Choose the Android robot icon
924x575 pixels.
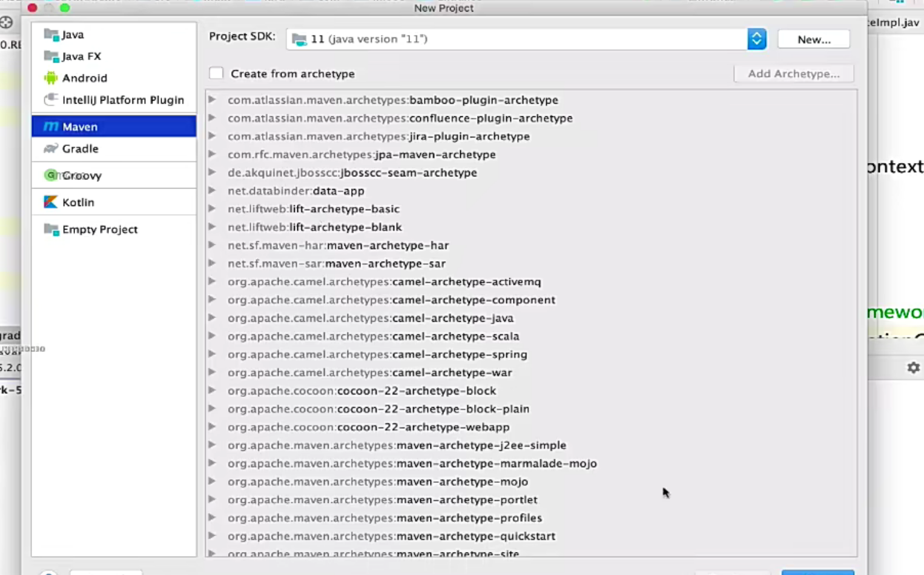click(51, 78)
